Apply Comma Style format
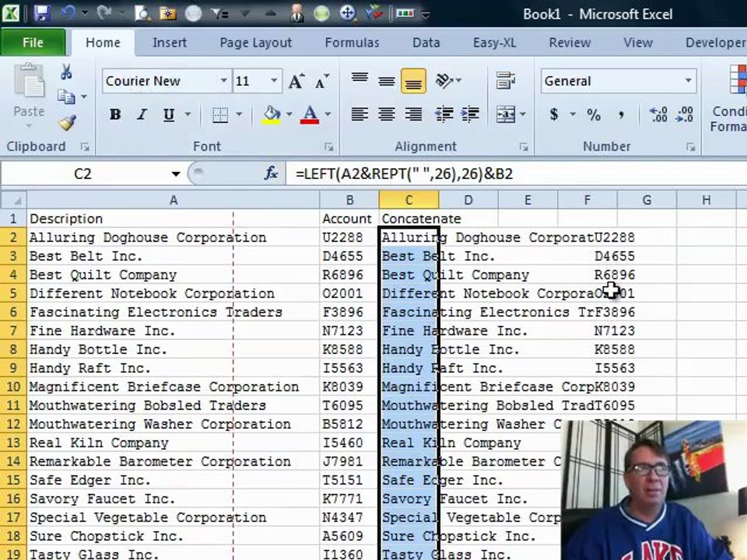This screenshot has width=747, height=560. click(621, 115)
